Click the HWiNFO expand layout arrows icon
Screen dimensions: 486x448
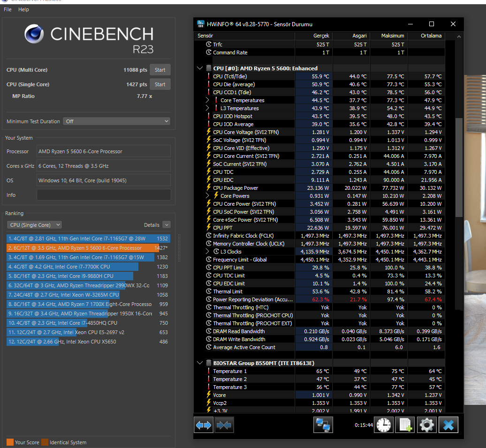click(x=204, y=425)
